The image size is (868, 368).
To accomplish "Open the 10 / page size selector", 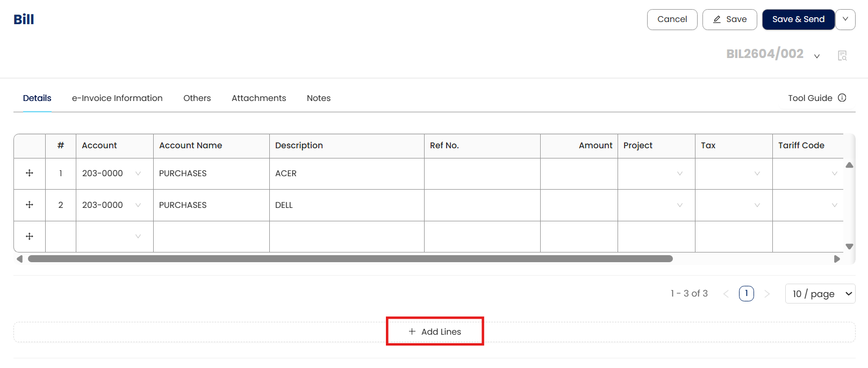I will tap(820, 294).
